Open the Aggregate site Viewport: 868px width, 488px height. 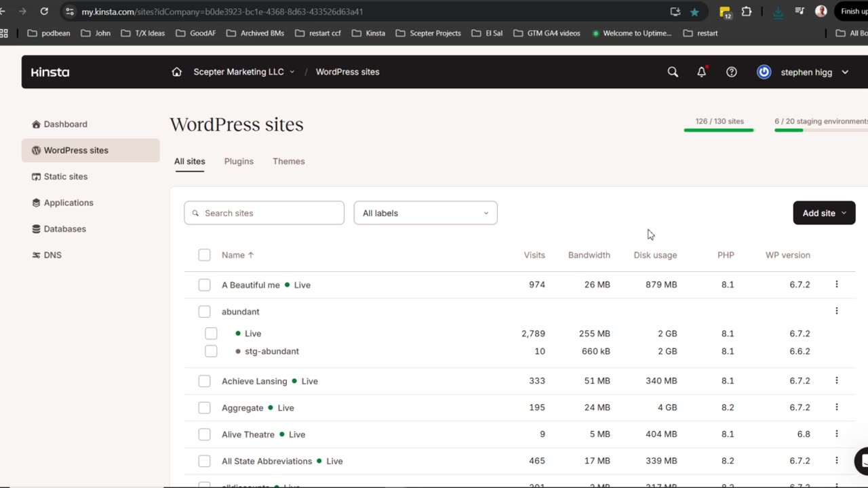(242, 407)
